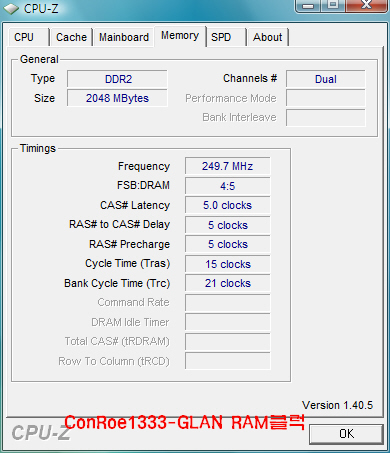Click the Dual channels field
This screenshot has width=390, height=453.
point(326,79)
